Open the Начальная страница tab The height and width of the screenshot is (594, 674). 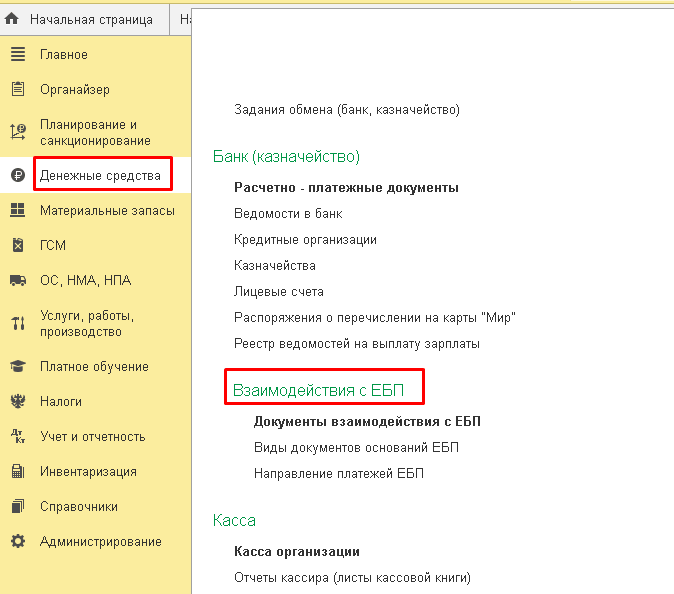(84, 19)
